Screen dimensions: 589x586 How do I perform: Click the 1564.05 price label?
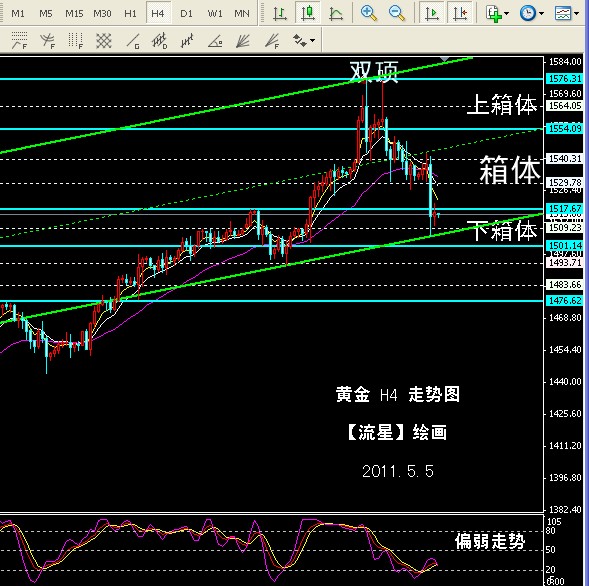tap(565, 106)
